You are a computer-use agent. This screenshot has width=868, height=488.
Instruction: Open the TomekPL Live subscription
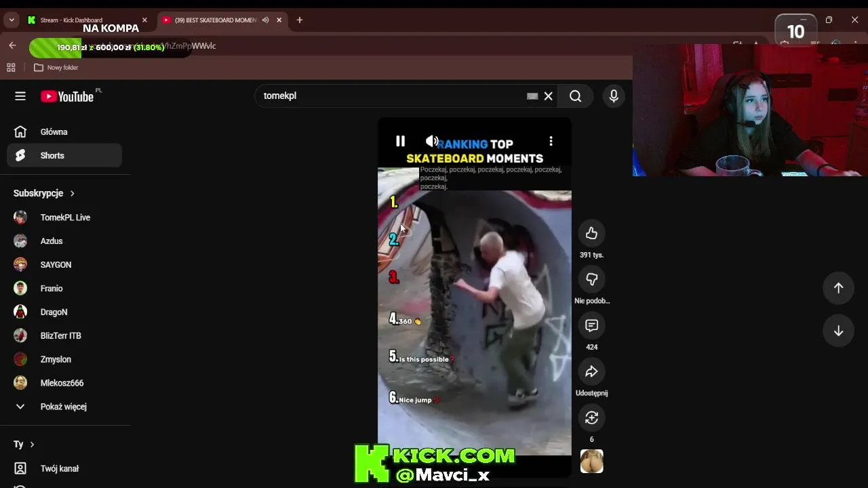tap(64, 218)
